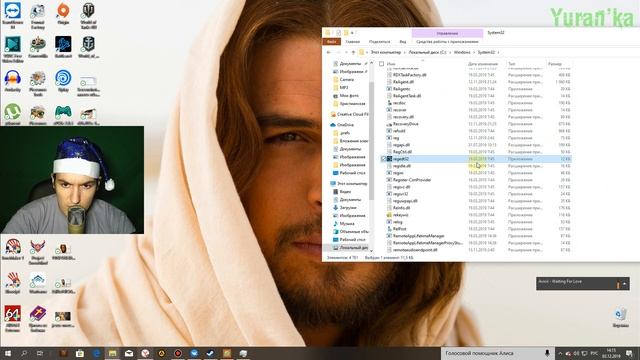Open the uTorrent desktop shortcut
Viewport: 640px width, 360px height.
coord(13,113)
